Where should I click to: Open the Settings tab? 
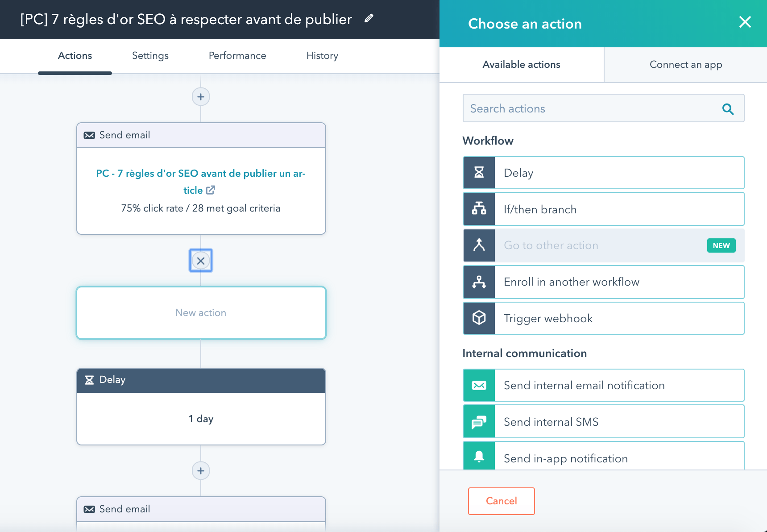tap(150, 56)
